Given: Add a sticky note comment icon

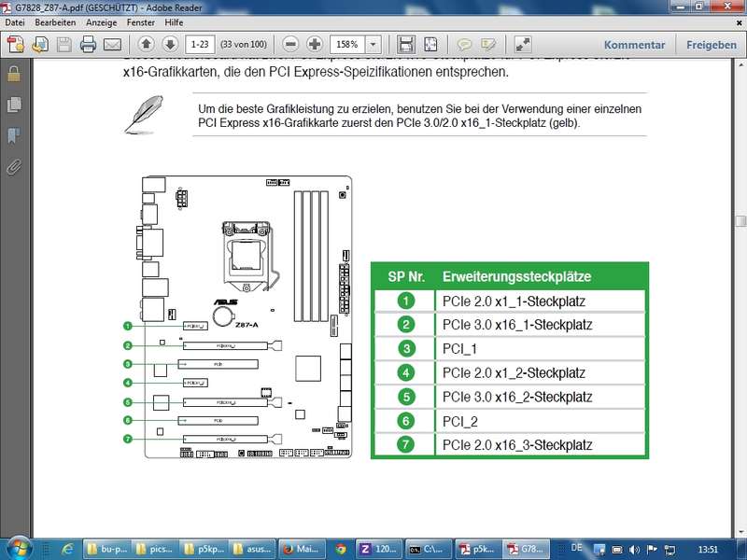Looking at the screenshot, I should (464, 45).
